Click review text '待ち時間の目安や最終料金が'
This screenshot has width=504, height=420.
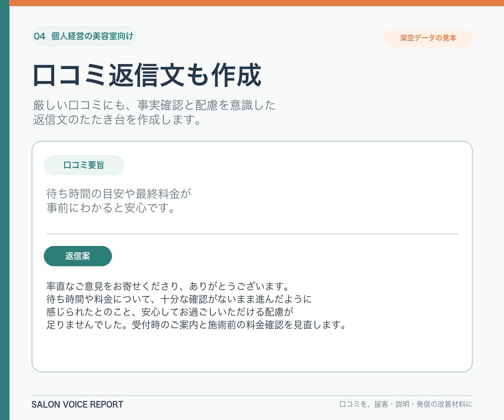point(119,193)
